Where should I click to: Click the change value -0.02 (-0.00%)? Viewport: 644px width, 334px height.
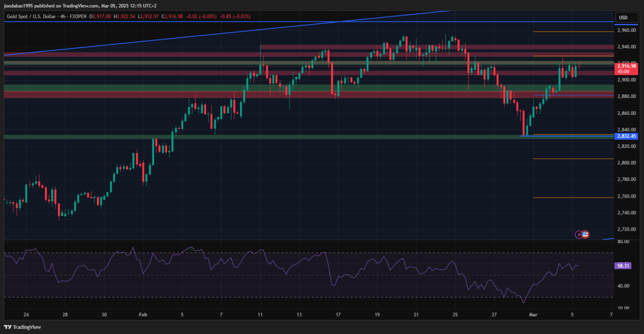click(x=201, y=16)
